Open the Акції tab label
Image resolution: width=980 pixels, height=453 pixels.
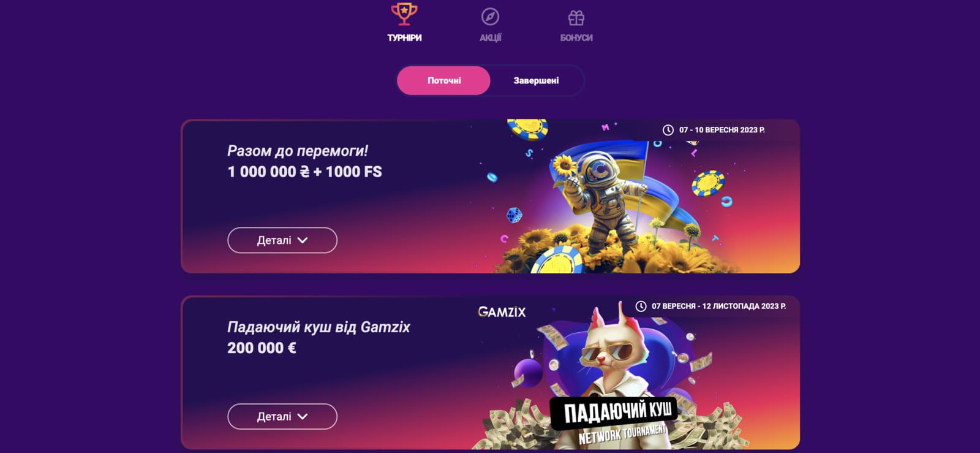click(x=490, y=38)
